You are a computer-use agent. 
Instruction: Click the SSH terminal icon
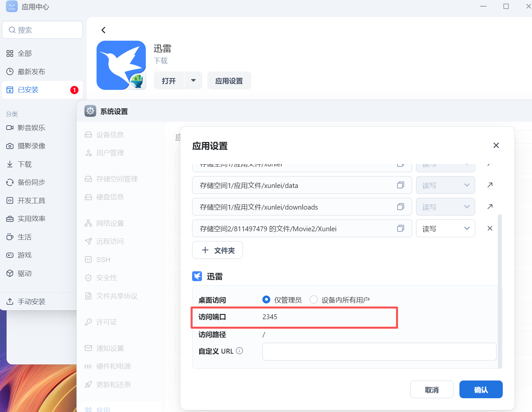88,260
